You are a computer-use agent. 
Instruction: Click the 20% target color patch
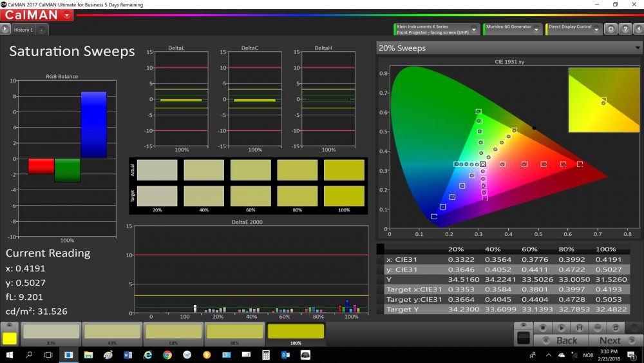157,195
